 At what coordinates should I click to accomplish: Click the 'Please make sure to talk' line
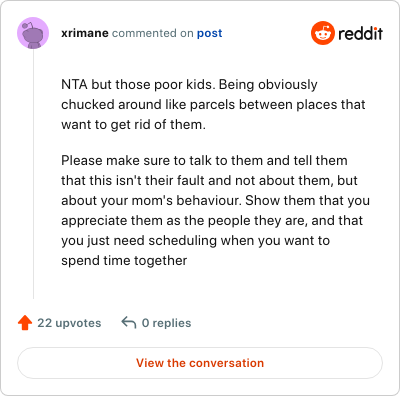click(204, 161)
